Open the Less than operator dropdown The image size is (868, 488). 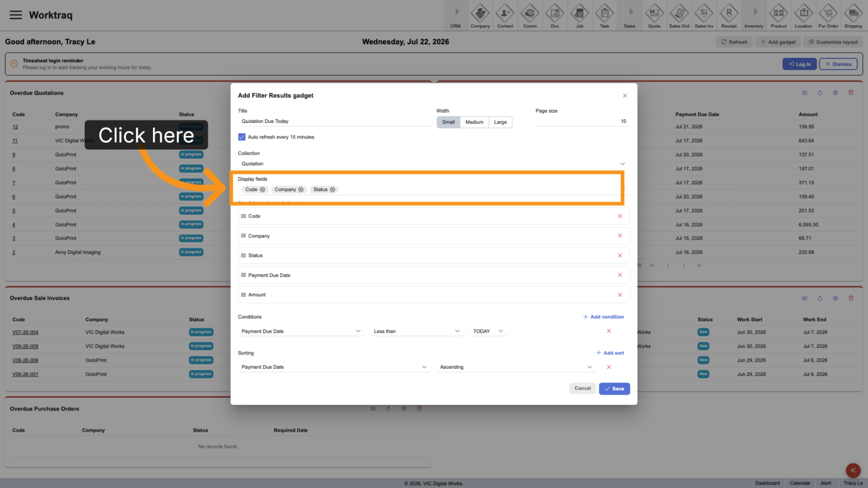click(x=416, y=332)
